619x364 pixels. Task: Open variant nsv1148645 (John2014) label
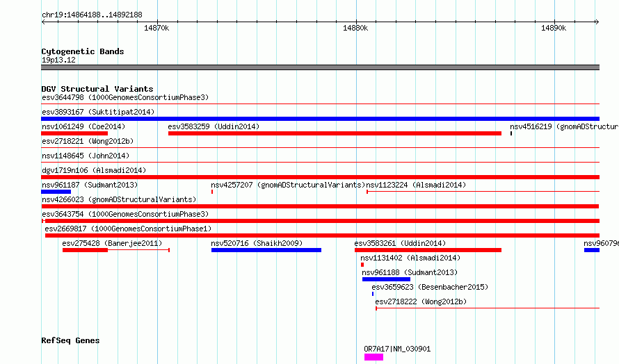(x=86, y=156)
